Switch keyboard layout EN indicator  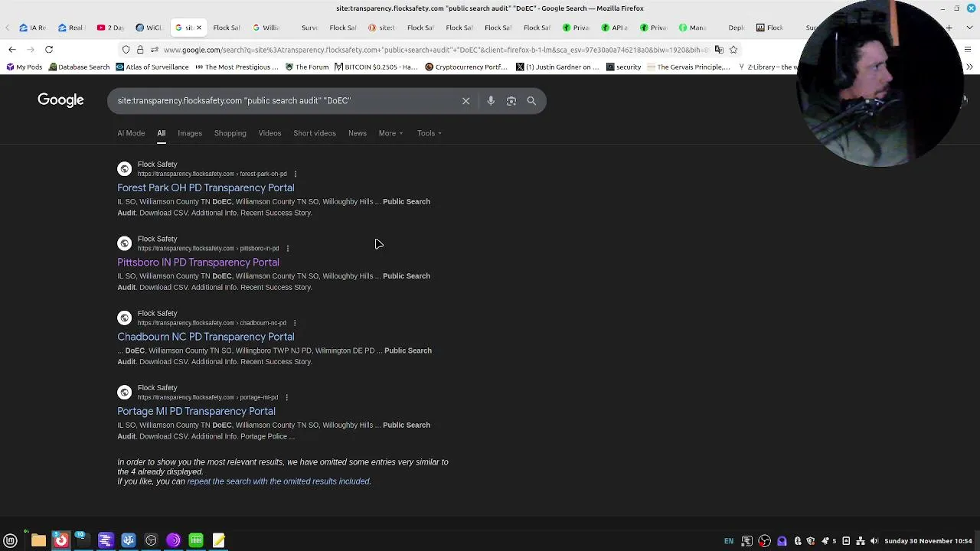point(729,541)
